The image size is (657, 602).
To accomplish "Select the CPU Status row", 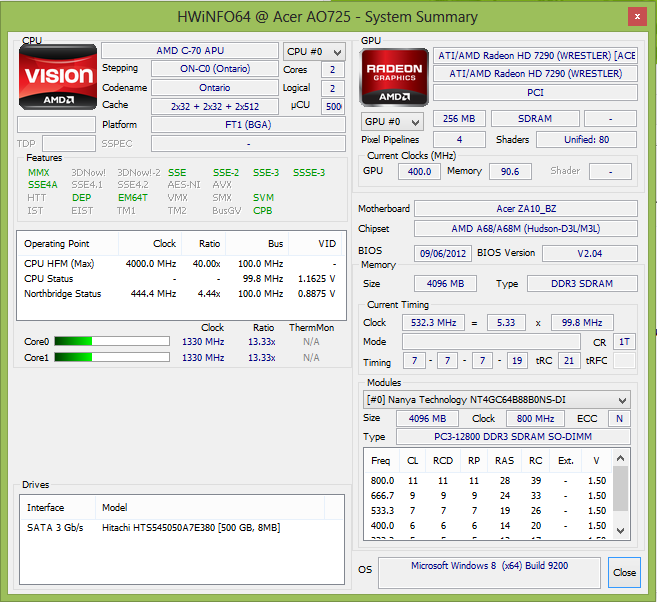I will click(x=181, y=279).
